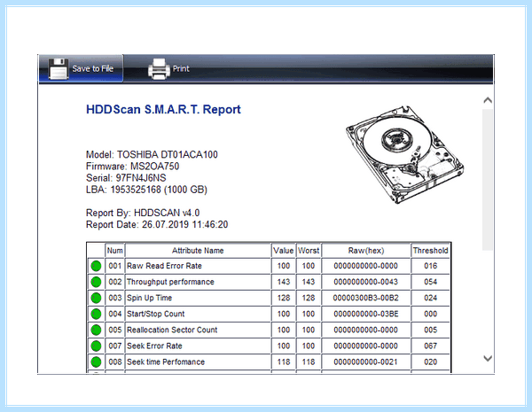This screenshot has width=532, height=412.
Task: Click the green status dot for Seek time Perfomance
Action: coord(96,361)
